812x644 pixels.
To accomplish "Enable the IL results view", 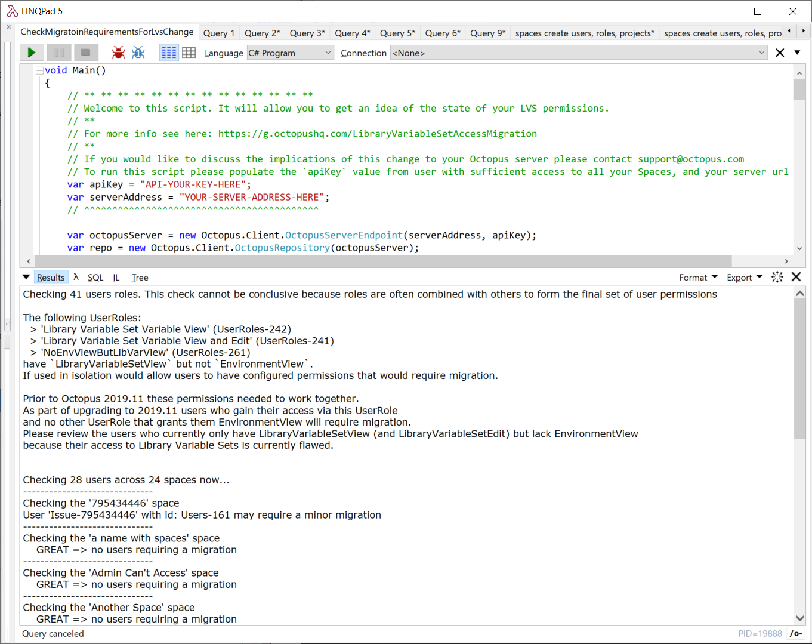I will coord(116,277).
